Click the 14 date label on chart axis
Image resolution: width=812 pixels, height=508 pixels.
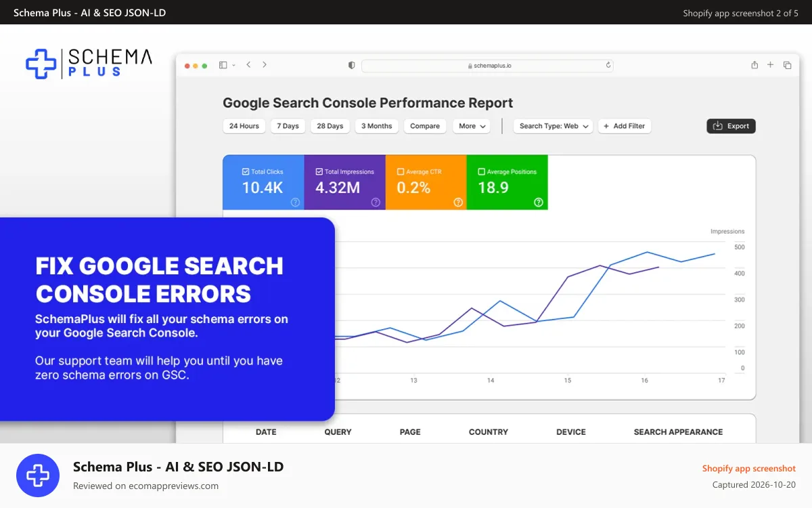click(491, 381)
